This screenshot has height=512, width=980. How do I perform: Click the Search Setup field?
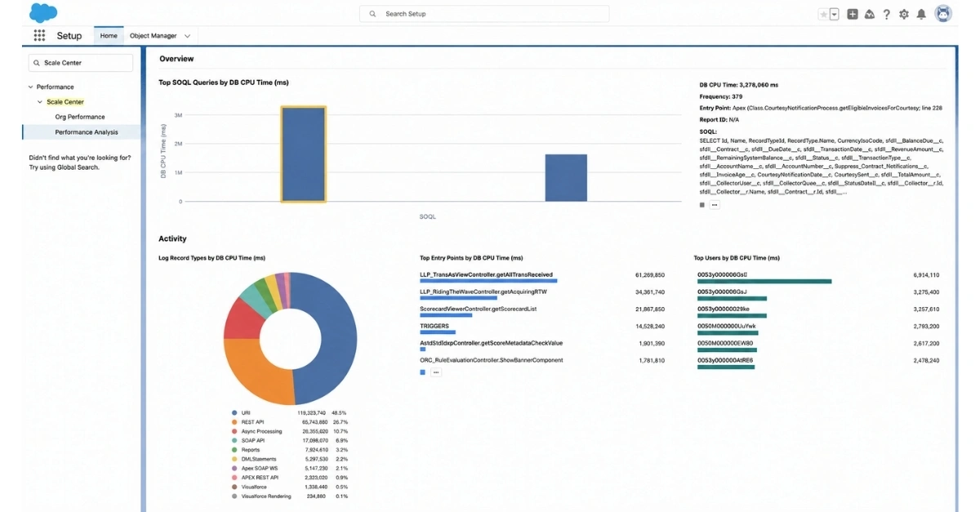point(484,14)
